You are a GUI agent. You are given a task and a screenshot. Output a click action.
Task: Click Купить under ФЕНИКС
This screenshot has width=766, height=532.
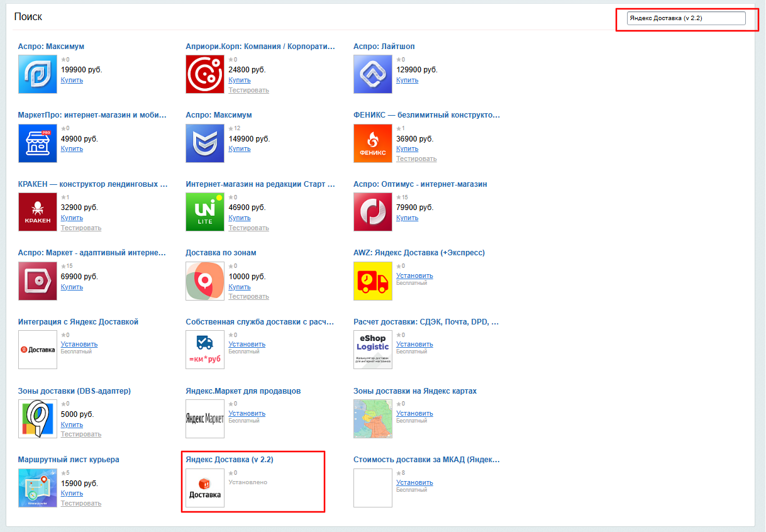point(408,148)
